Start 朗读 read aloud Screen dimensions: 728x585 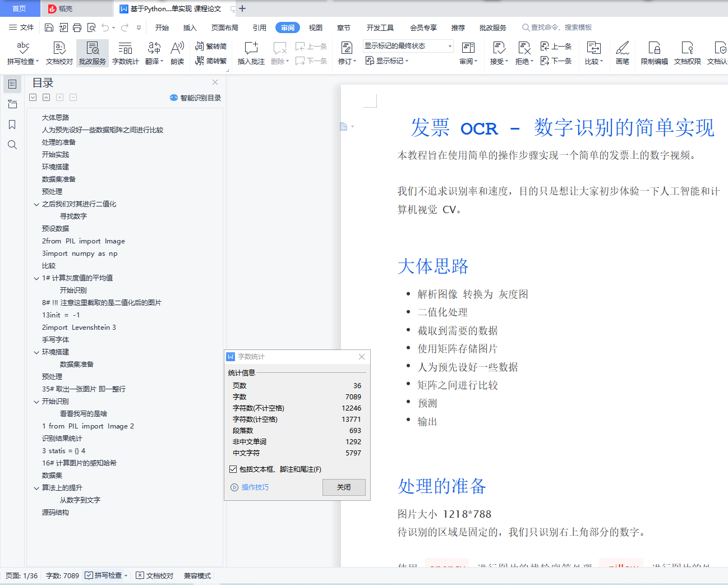[177, 53]
